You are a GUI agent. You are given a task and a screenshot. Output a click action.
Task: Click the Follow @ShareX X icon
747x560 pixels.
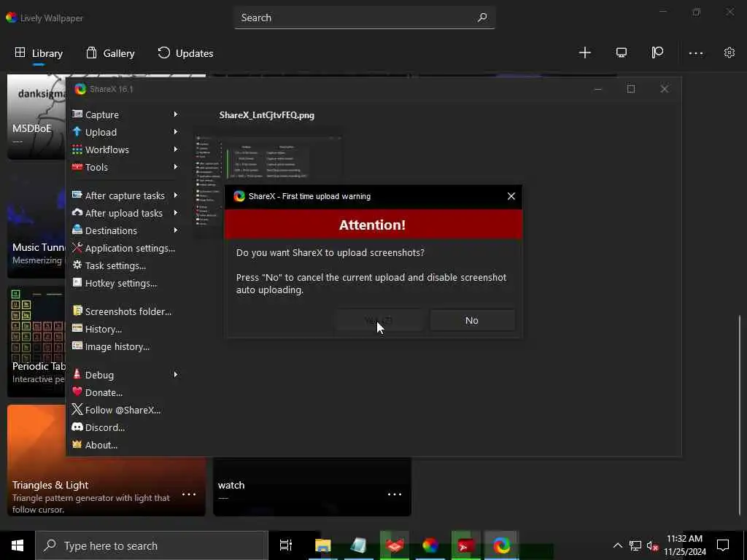pyautogui.click(x=77, y=410)
